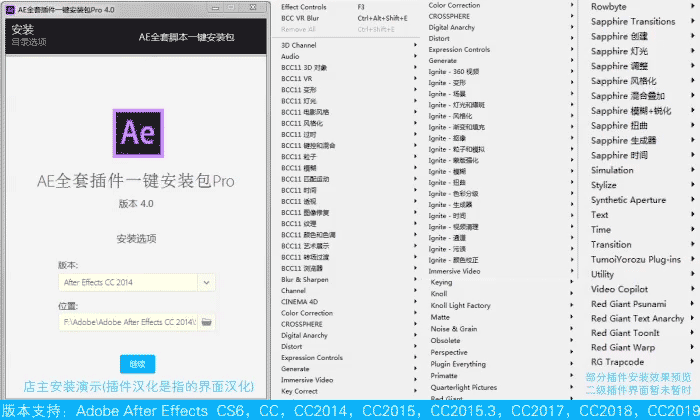The height and width of the screenshot is (420, 700).
Task: Open Red Giant Psunami submenu
Action: pos(628,304)
